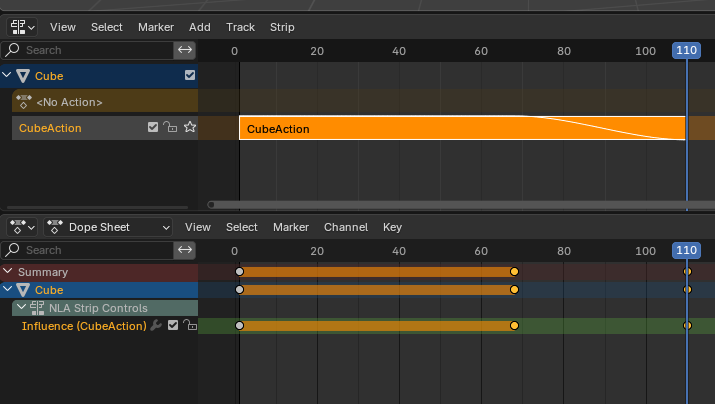Screen dimensions: 715x404
Task: Open the Key menu
Action: [392, 227]
